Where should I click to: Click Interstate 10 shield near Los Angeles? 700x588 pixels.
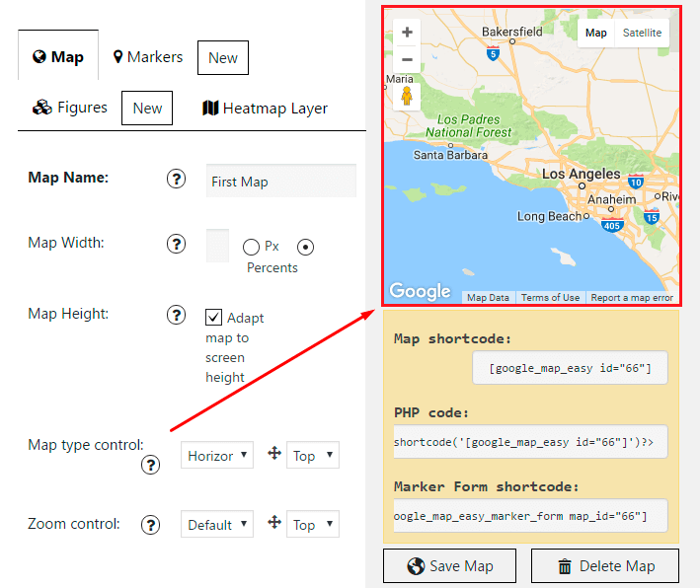point(636,182)
